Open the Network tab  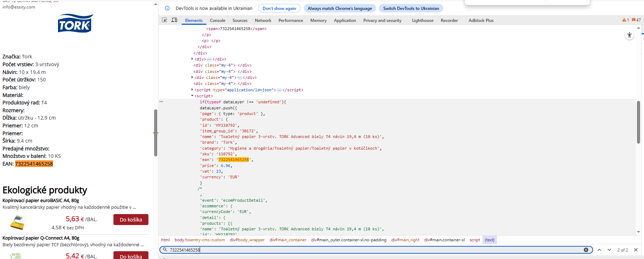point(263,21)
